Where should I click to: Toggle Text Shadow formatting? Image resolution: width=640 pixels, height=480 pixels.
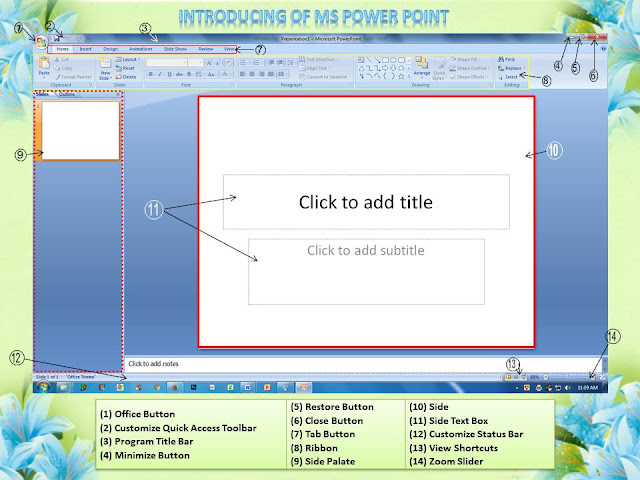[x=189, y=74]
